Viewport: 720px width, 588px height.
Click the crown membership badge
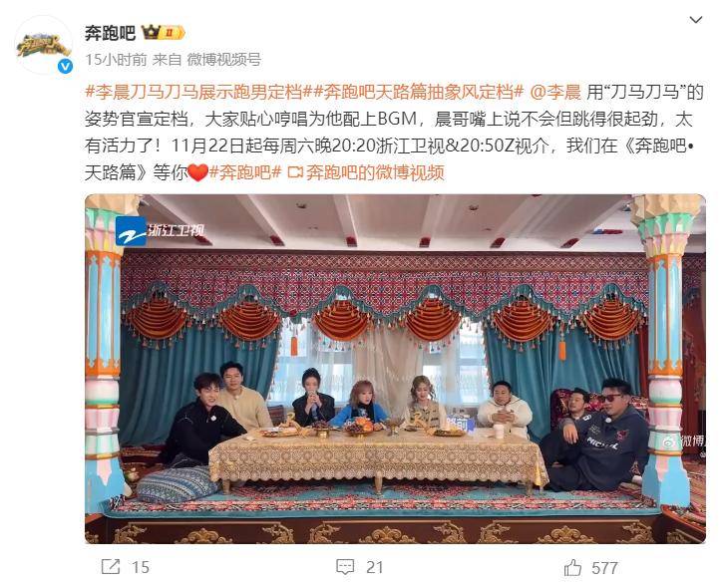click(163, 33)
